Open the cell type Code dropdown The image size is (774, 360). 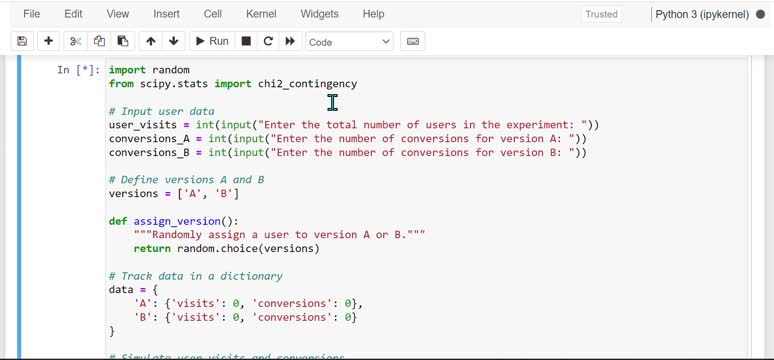(349, 42)
